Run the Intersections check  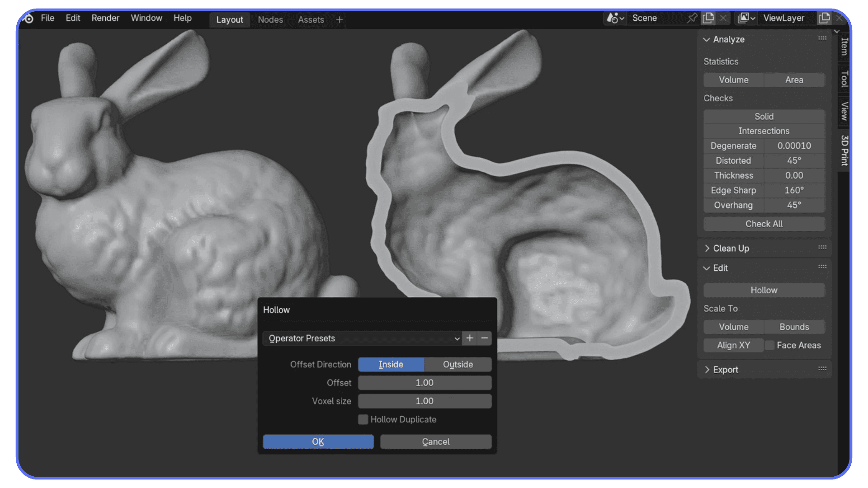764,131
